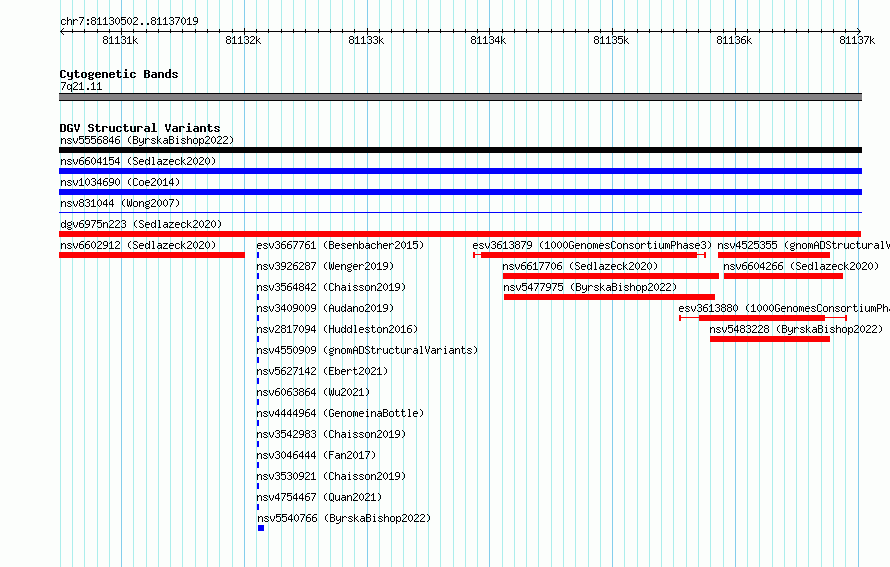The image size is (890, 567).
Task: Open nsv5477975 (ByrskaBishop2022) label
Action: click(590, 287)
